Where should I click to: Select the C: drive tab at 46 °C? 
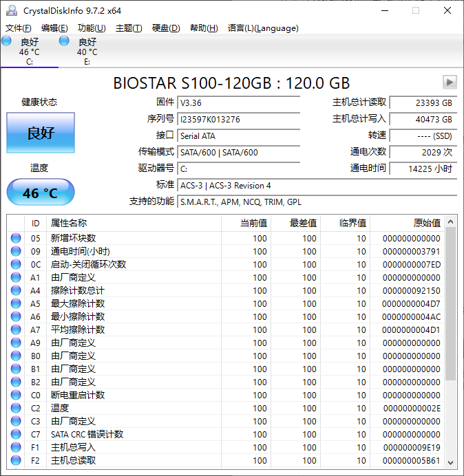(30, 51)
